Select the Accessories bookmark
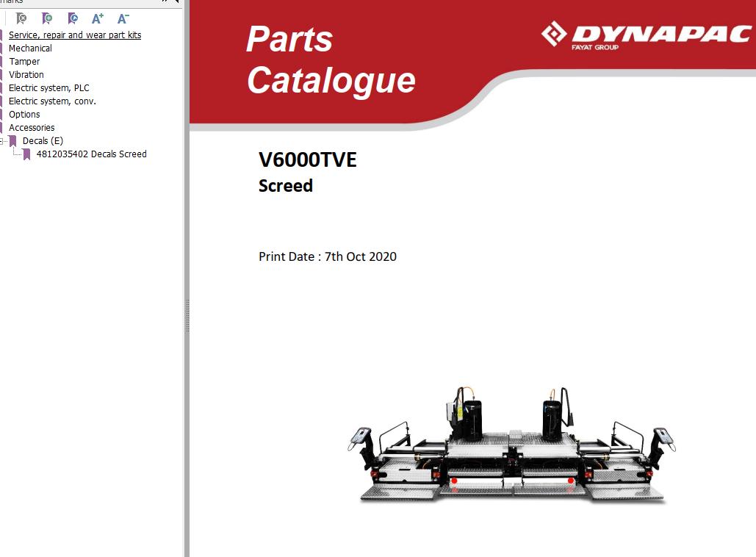The width and height of the screenshot is (756, 557). (x=32, y=128)
